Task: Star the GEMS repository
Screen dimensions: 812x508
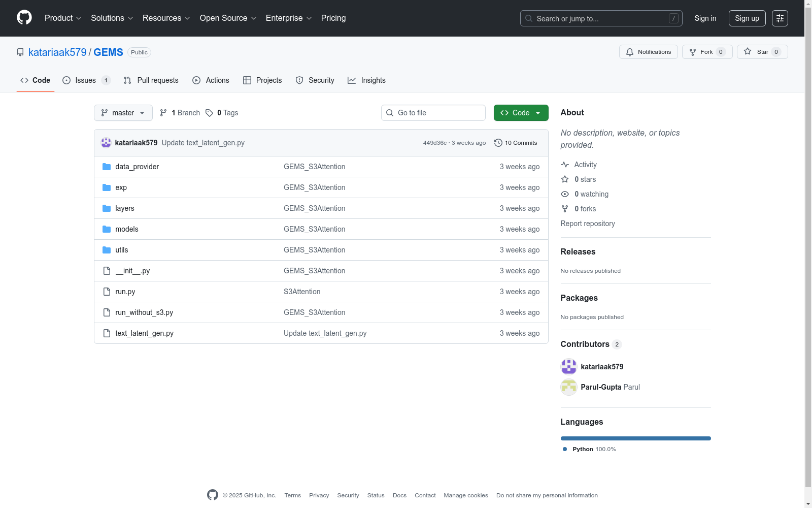Action: click(x=762, y=52)
